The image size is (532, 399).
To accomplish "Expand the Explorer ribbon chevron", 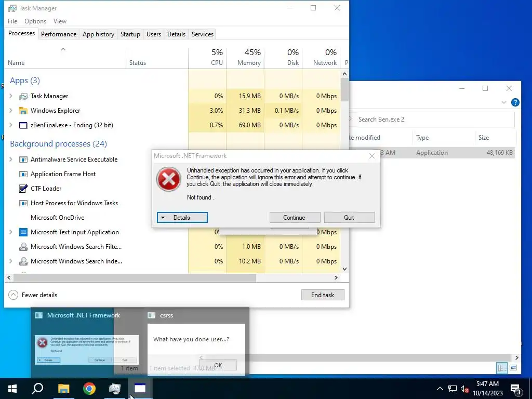I will (504, 102).
